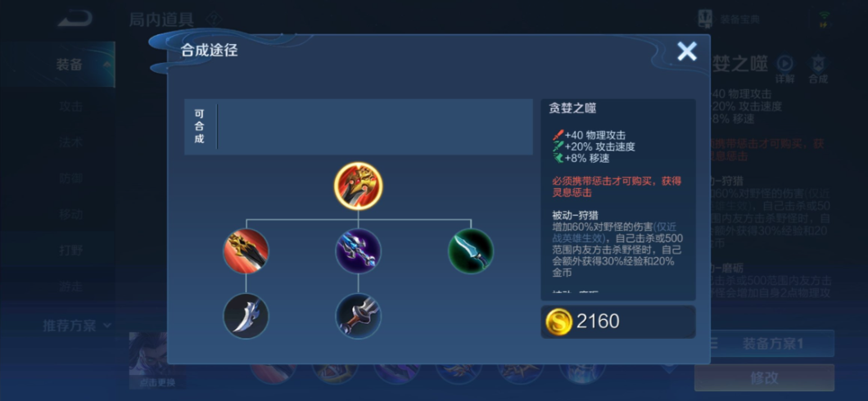Select the iron sword base item
The height and width of the screenshot is (401, 868).
[358, 316]
